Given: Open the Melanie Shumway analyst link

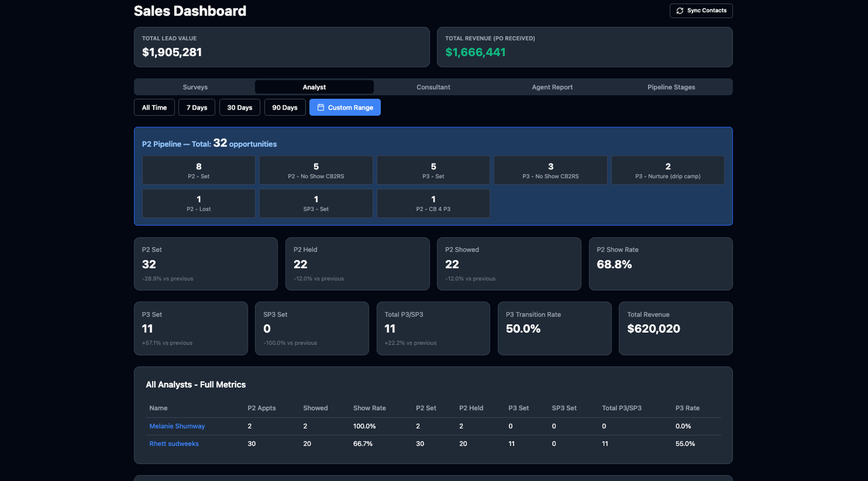Looking at the screenshot, I should click(177, 426).
